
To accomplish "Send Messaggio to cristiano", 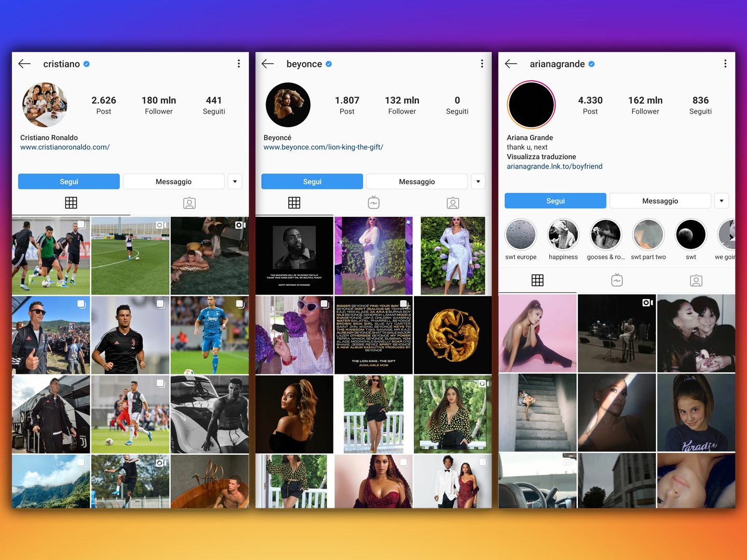I will 174,181.
